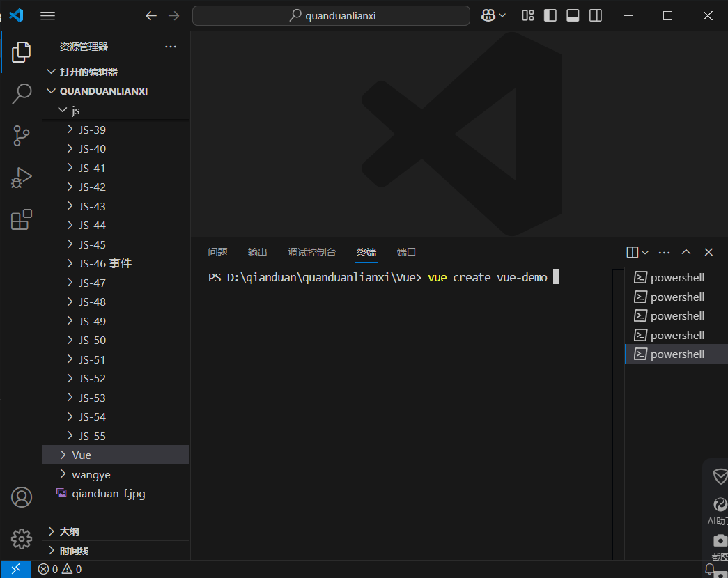
Task: Toggle the primary sidebar visibility
Action: pos(550,16)
